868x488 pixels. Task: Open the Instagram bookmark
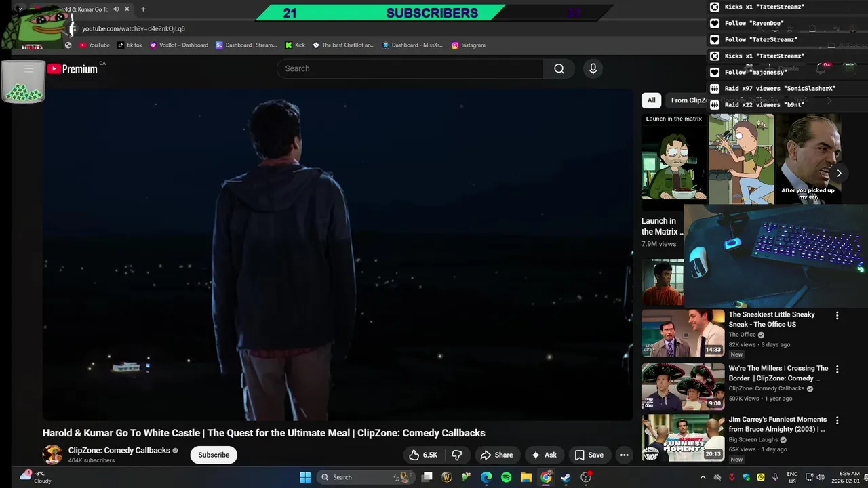click(469, 45)
